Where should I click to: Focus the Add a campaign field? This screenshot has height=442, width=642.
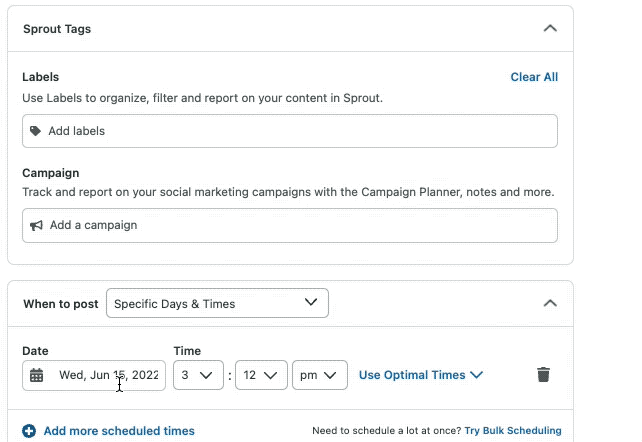[290, 226]
